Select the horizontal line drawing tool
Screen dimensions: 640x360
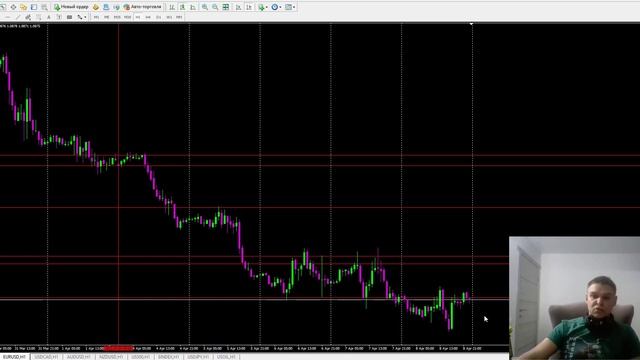click(x=7, y=17)
